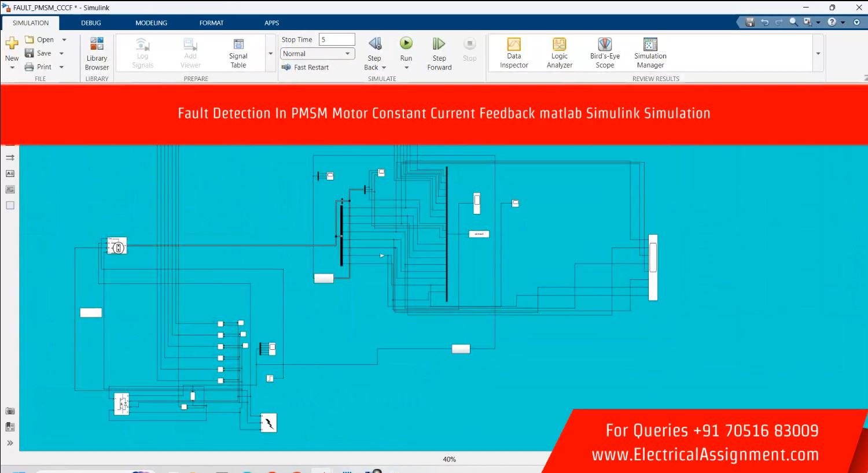868x473 pixels.
Task: Click the camera screenshot icon in left palette
Action: [x=10, y=411]
